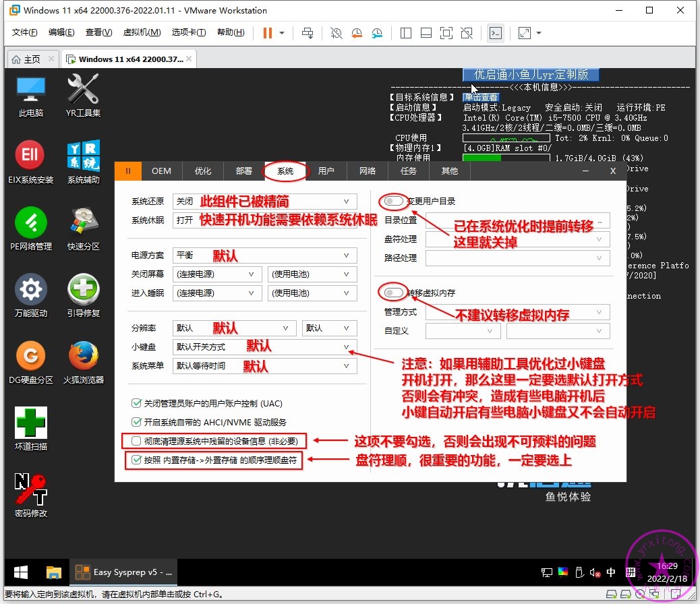Click the orange Easy Sysprep logo button

click(128, 171)
